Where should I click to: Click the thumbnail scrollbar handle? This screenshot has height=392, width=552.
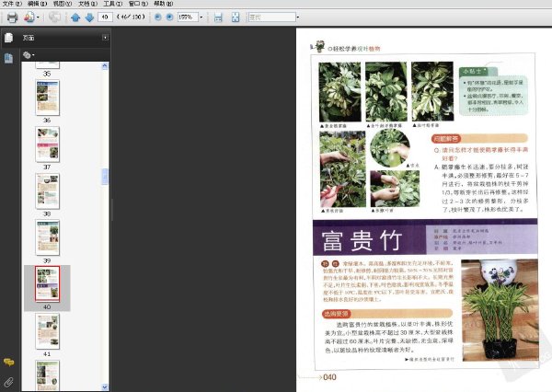(x=105, y=177)
